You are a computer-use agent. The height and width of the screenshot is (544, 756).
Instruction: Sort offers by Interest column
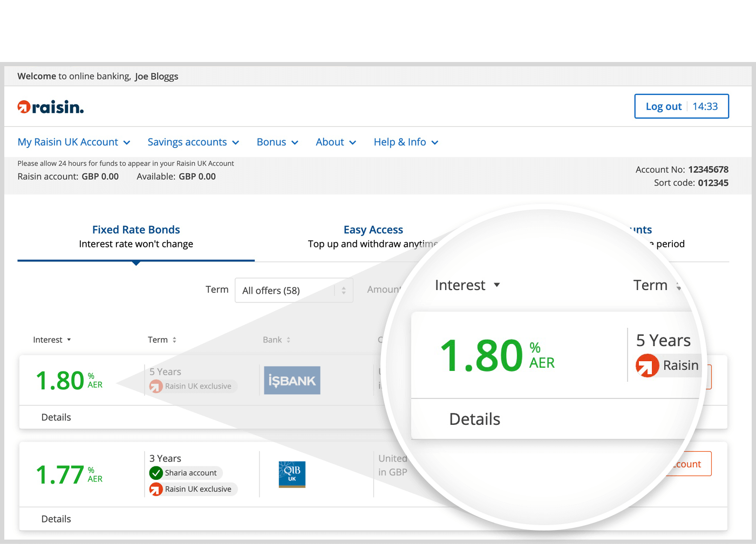pos(52,340)
